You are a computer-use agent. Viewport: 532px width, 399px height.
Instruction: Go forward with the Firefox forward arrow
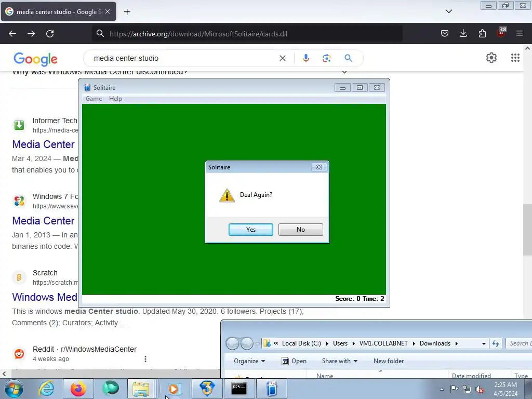(31, 34)
